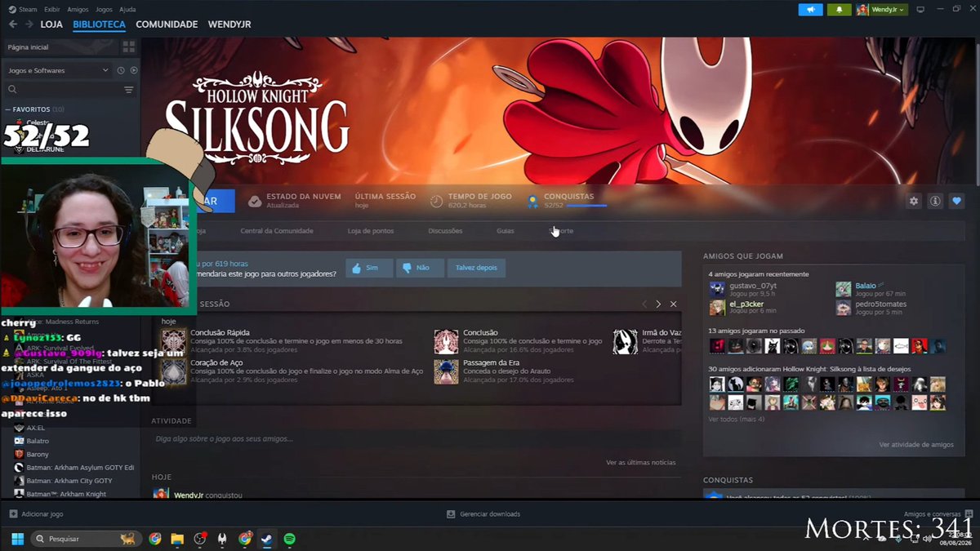Select Batman: Arkham Knight in list
The width and height of the screenshot is (980, 551).
point(66,494)
